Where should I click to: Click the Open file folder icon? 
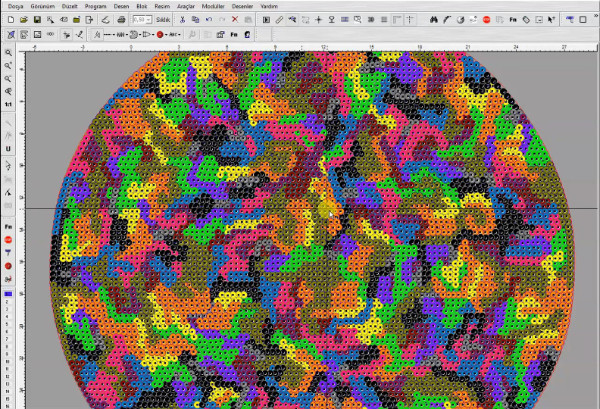[24, 20]
